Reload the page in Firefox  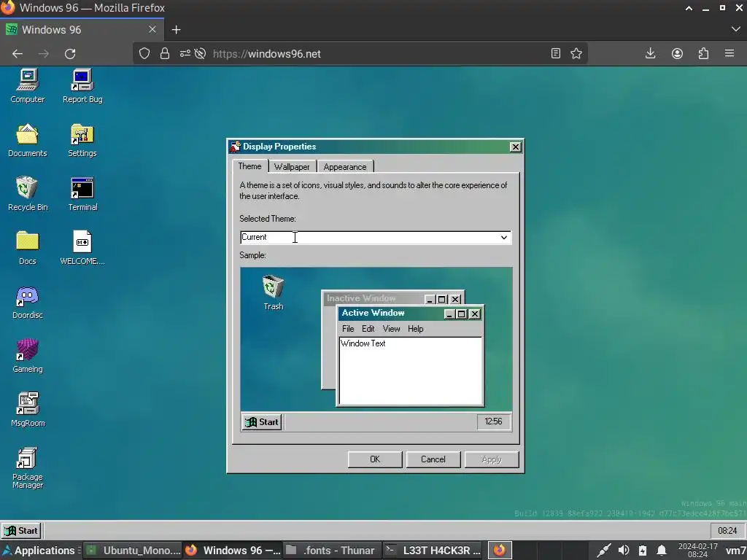tap(70, 54)
